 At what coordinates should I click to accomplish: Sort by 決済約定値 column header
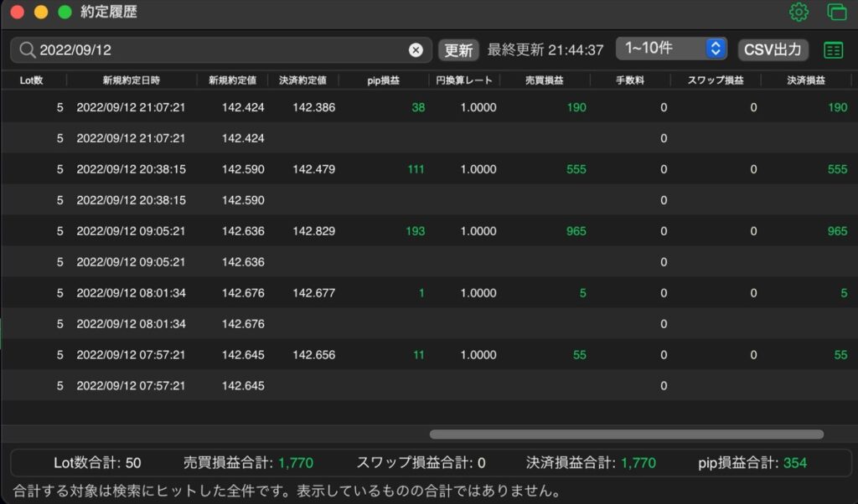pyautogui.click(x=302, y=80)
